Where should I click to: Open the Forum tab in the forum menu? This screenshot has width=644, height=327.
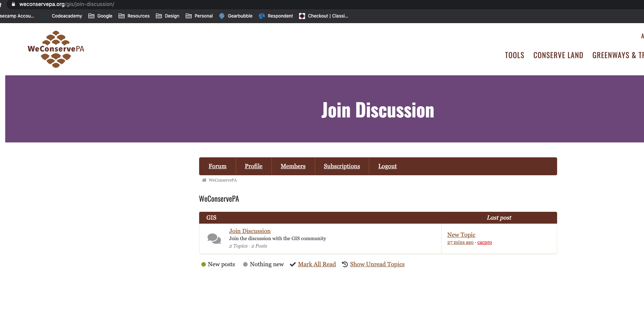click(x=217, y=166)
